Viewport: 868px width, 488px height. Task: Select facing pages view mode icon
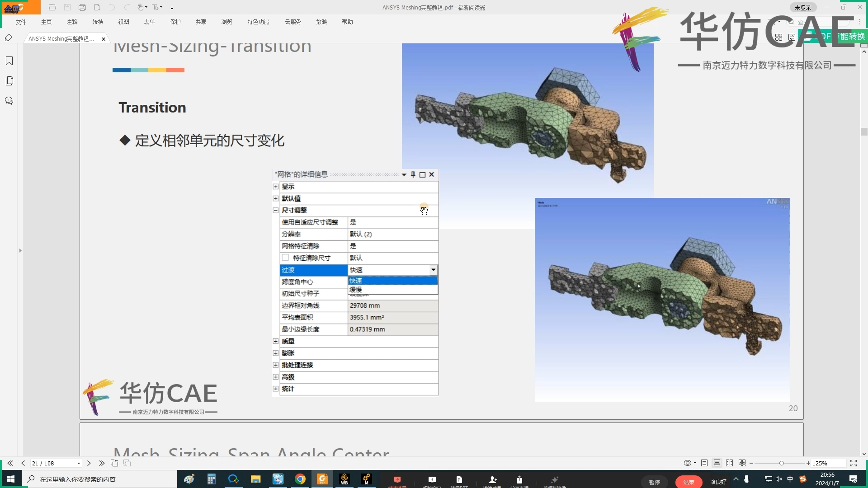730,463
